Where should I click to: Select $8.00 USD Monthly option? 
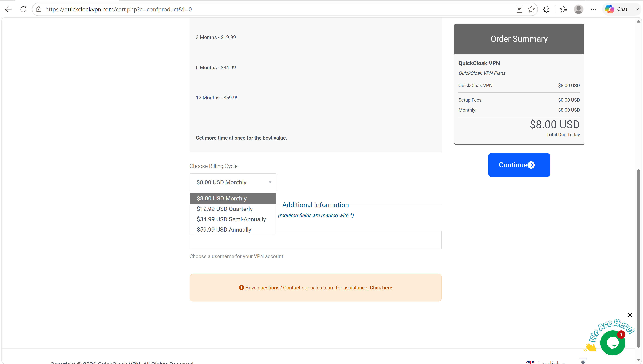[233, 198]
